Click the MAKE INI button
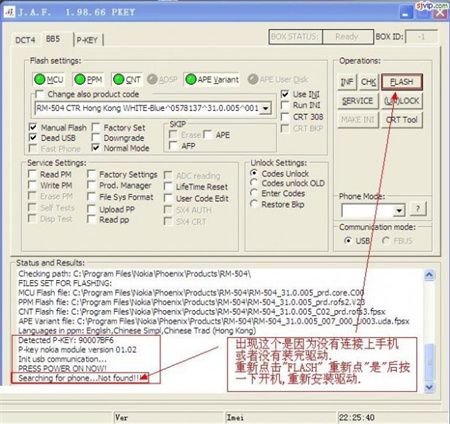450x424 pixels. 358,120
